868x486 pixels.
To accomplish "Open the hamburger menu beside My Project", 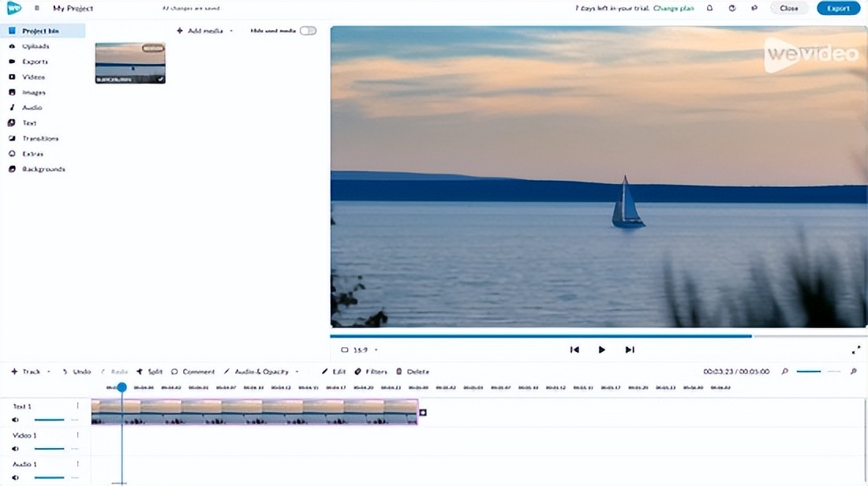I will point(37,9).
